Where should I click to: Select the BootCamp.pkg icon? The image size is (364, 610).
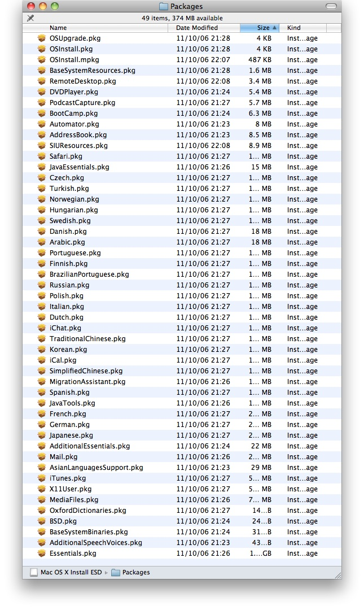[x=42, y=113]
